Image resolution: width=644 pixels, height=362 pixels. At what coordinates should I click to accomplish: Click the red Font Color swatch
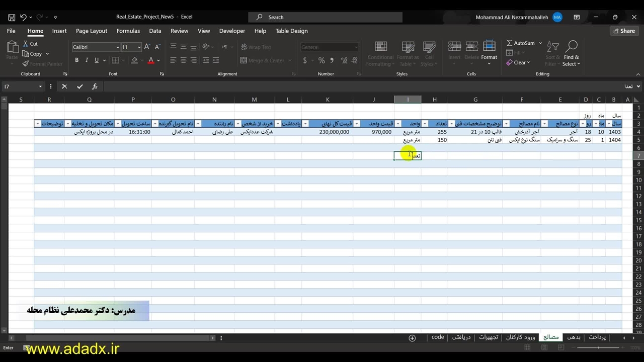click(x=150, y=60)
